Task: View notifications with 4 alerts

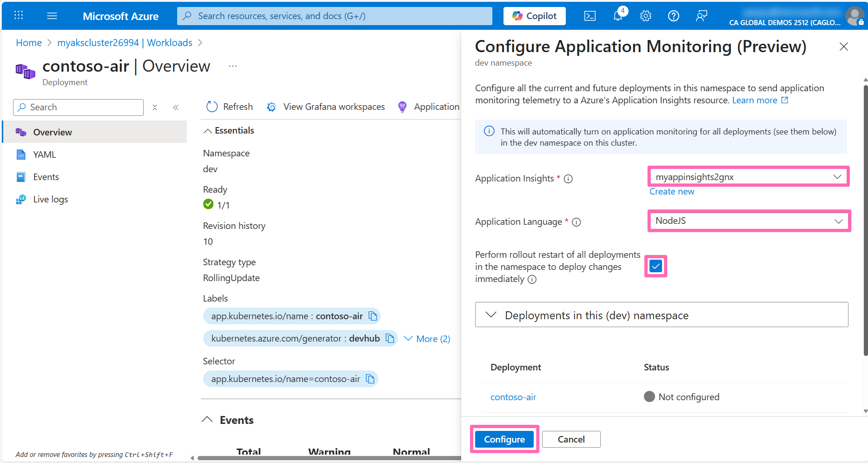Action: [617, 15]
